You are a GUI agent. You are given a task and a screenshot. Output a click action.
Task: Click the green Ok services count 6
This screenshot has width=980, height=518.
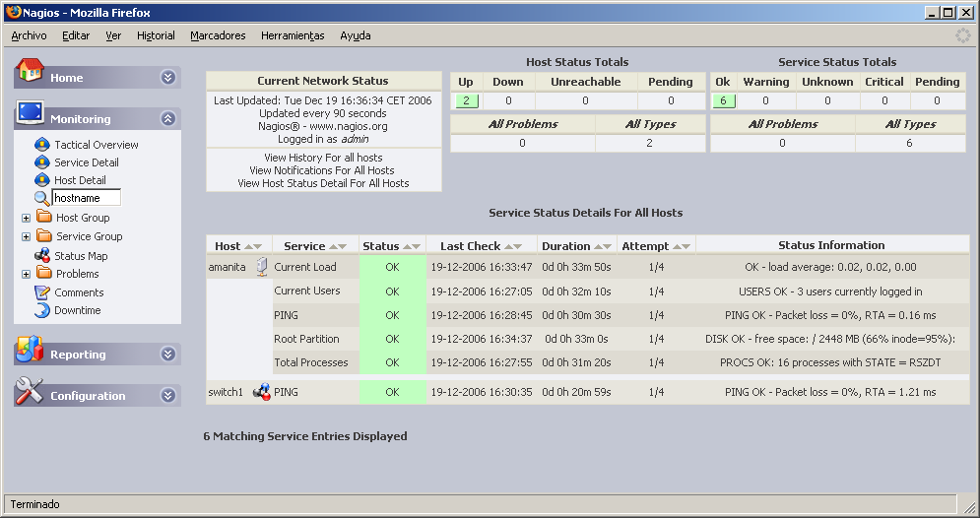(x=723, y=100)
